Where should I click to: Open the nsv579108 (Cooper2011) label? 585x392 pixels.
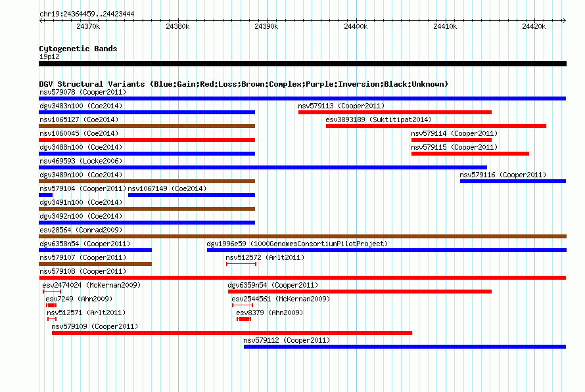point(83,271)
